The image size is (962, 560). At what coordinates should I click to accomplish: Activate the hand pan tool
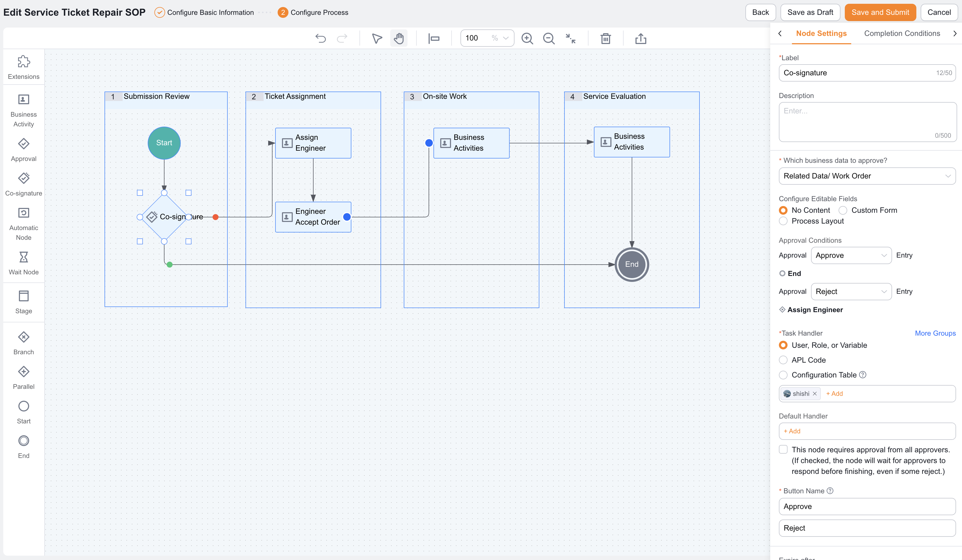coord(399,38)
